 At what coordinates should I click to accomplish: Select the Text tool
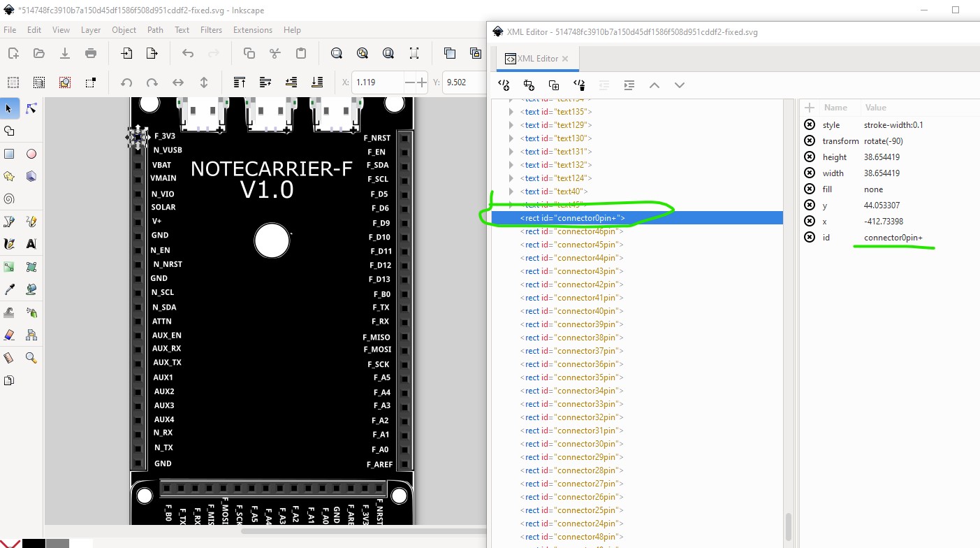[31, 244]
